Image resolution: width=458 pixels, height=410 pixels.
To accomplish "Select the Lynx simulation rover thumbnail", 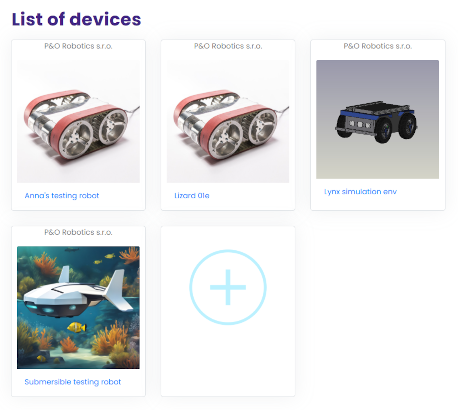I will [377, 119].
